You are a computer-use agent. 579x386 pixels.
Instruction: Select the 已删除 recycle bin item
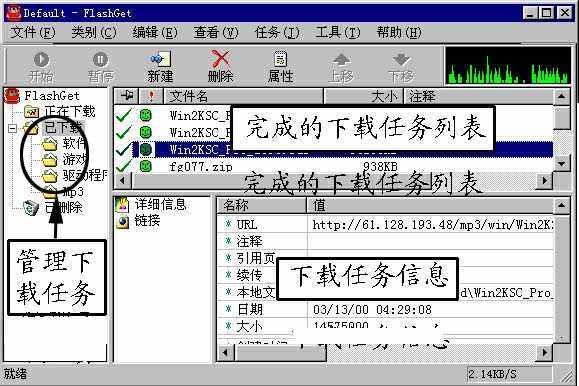tap(64, 208)
